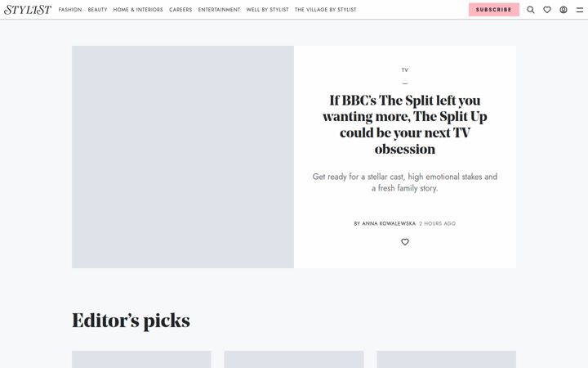Click the Subscribe button
This screenshot has height=368, width=588.
494,10
